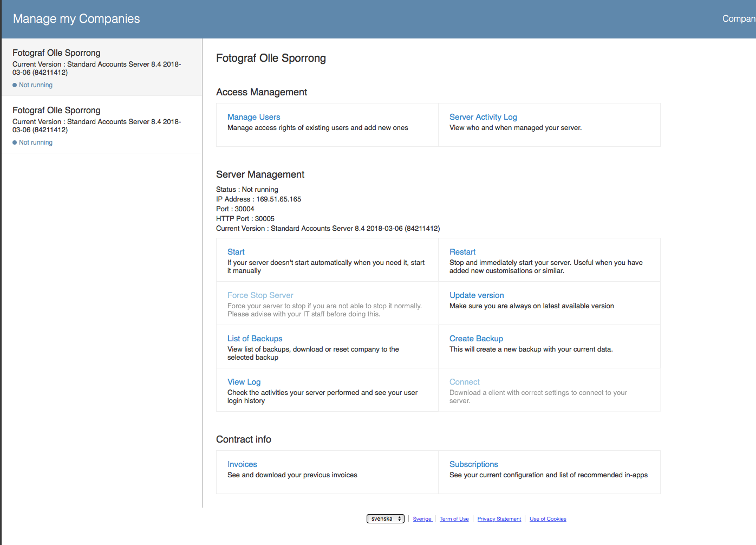Click 'See and download your previous invoices' text
Image resolution: width=756 pixels, height=545 pixels.
click(292, 475)
